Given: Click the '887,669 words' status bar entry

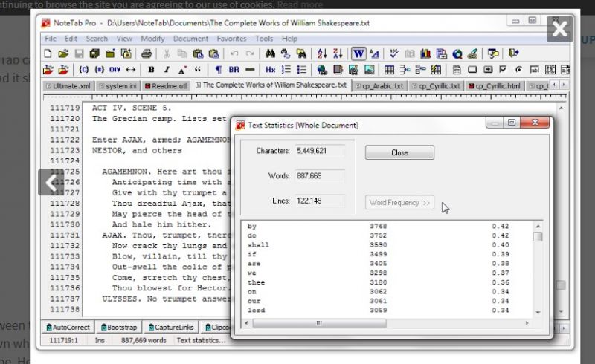Looking at the screenshot, I should point(144,340).
